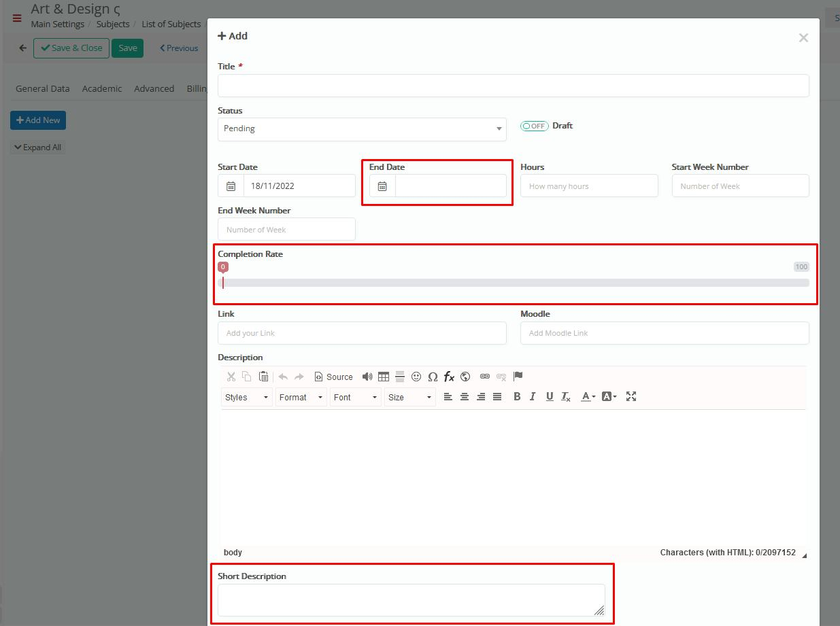Screen dimensions: 840x626
Task: Open the End Date calendar icon
Action: pyautogui.click(x=382, y=186)
